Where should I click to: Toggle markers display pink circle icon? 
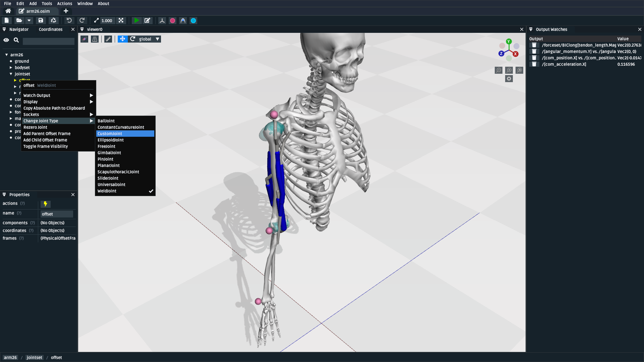point(172,20)
